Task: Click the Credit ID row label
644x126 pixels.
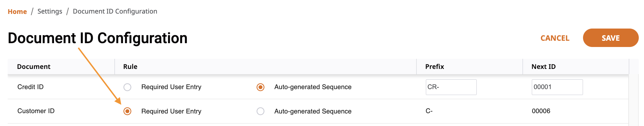Action: [x=30, y=87]
